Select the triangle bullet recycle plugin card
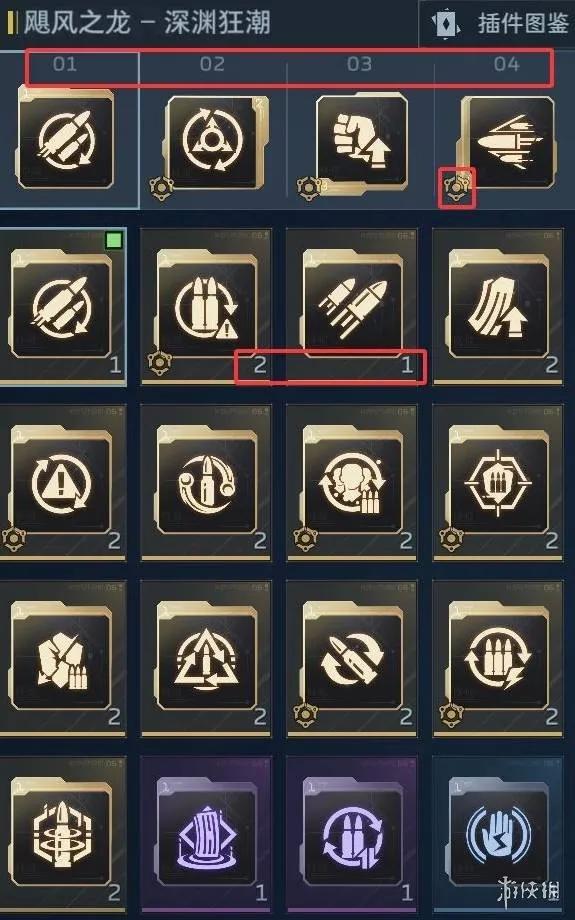The image size is (575, 920). 206,658
